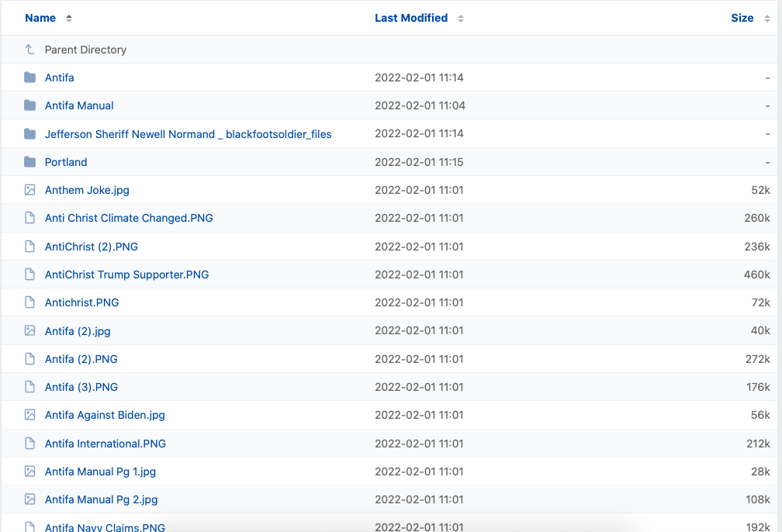This screenshot has height=532, width=782.
Task: Click folder icon for Jefferson Sheriff Newell Normand
Action: pyautogui.click(x=30, y=133)
